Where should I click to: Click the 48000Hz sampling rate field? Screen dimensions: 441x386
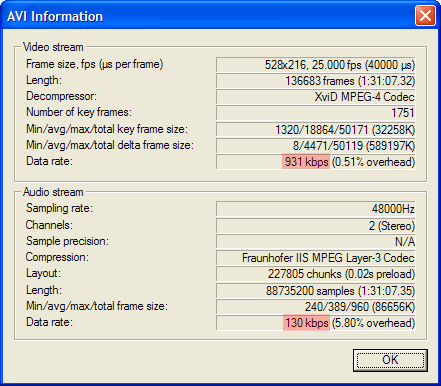[315, 209]
